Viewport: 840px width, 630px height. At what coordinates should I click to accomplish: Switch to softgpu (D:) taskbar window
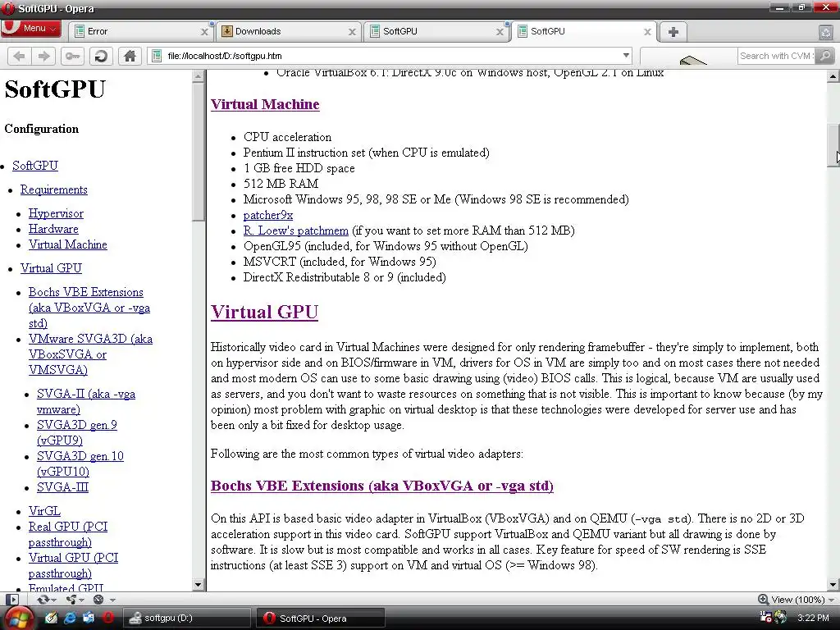[x=188, y=618]
